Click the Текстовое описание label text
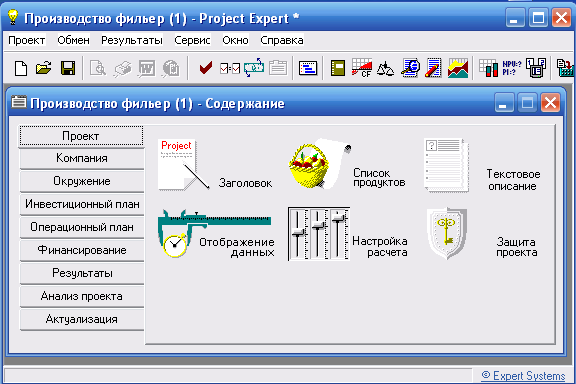Image resolution: width=576 pixels, height=384 pixels. point(513,180)
